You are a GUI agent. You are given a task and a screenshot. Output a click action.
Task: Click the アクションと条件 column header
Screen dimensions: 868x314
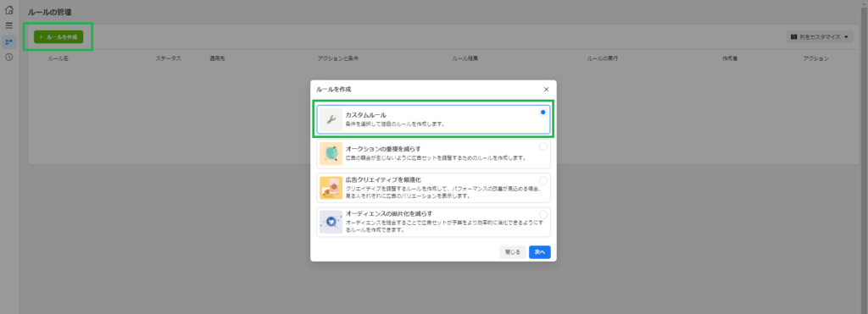(x=338, y=58)
